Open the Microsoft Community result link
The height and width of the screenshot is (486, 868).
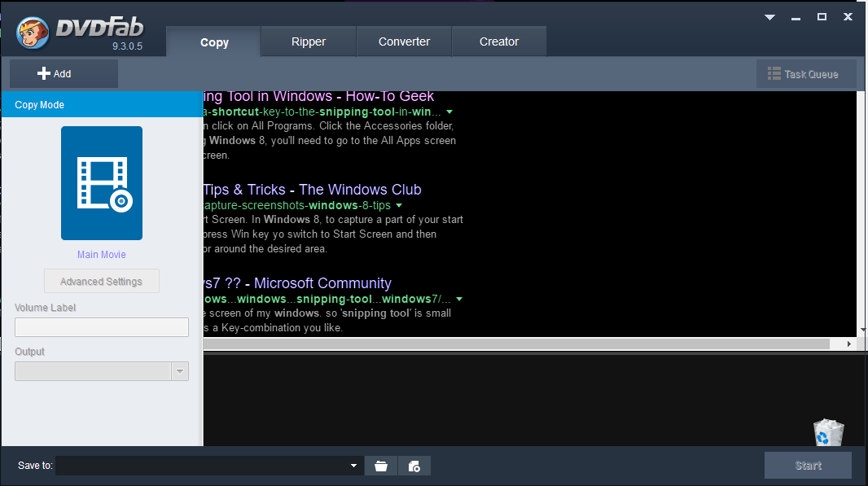click(x=297, y=282)
